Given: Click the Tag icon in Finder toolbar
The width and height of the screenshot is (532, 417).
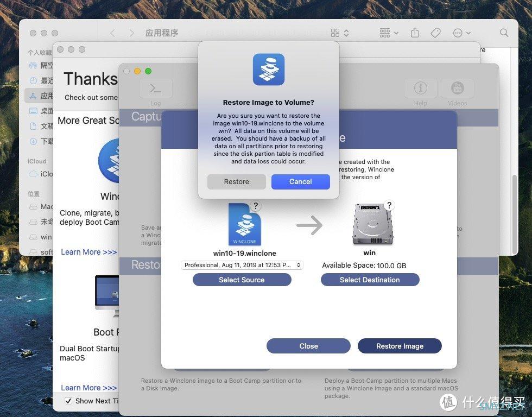Looking at the screenshot, I should tap(435, 33).
